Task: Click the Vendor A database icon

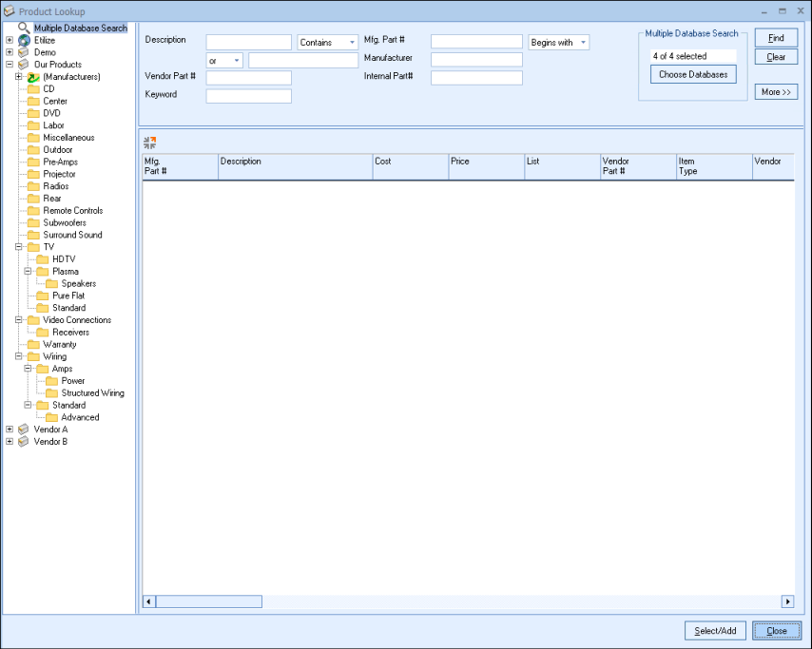Action: tap(24, 429)
